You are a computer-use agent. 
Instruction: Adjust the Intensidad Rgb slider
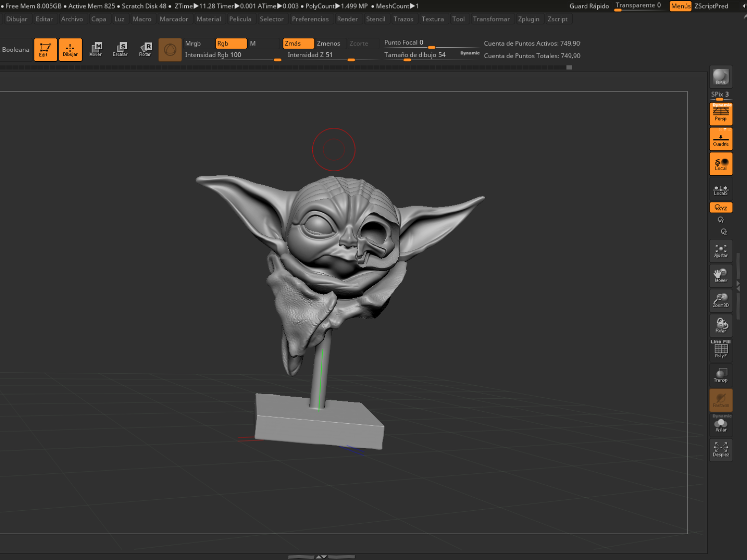coord(233,55)
